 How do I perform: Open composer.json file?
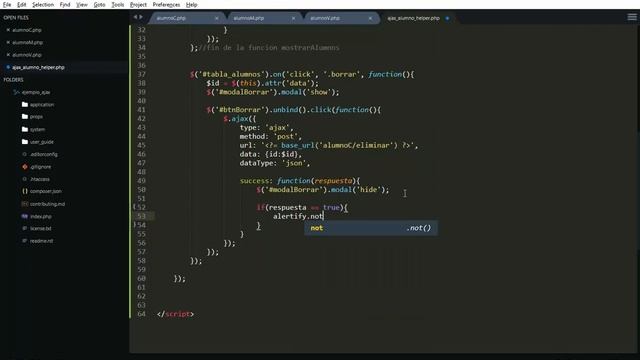[46, 191]
